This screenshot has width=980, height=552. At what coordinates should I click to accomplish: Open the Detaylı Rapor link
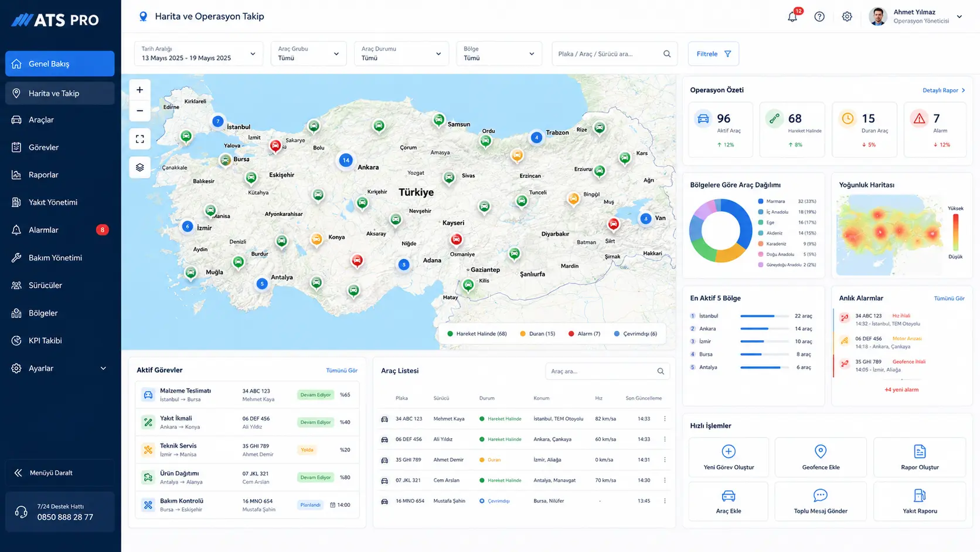(x=944, y=90)
